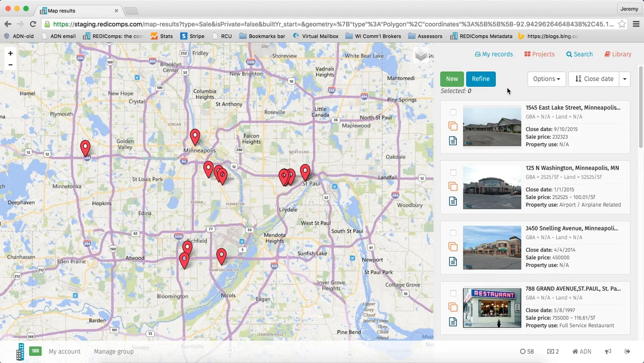Click the green 188 badge
This screenshot has height=363, width=644.
pyautogui.click(x=35, y=351)
